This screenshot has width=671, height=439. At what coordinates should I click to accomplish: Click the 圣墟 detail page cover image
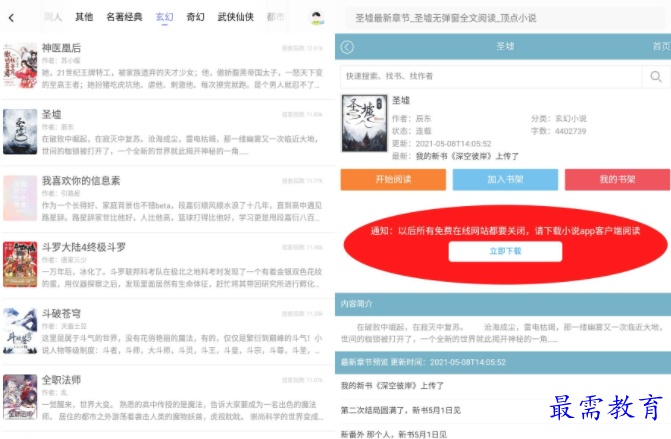coord(364,123)
